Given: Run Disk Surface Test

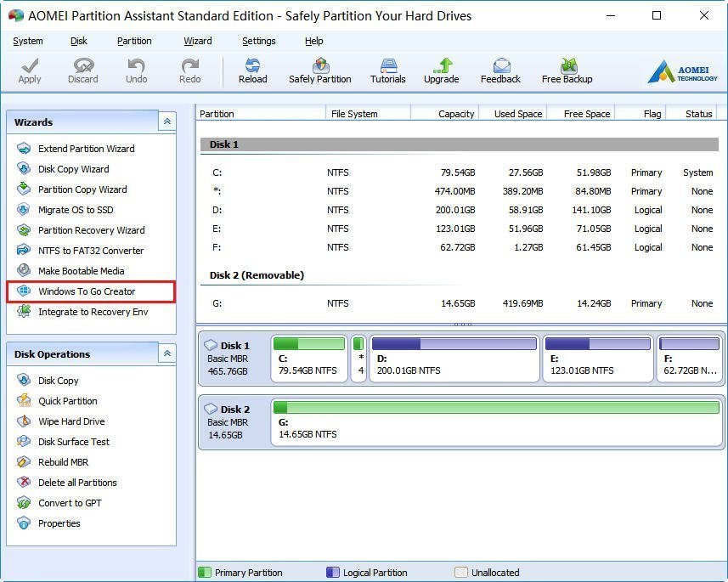Looking at the screenshot, I should pos(74,442).
